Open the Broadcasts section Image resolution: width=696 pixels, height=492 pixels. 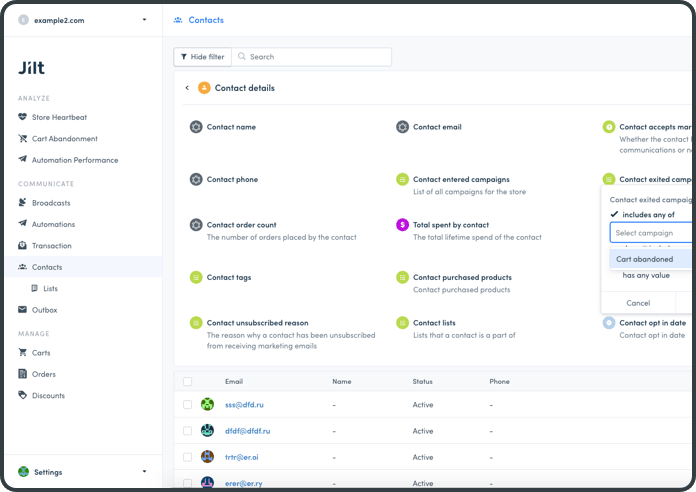[x=50, y=203]
